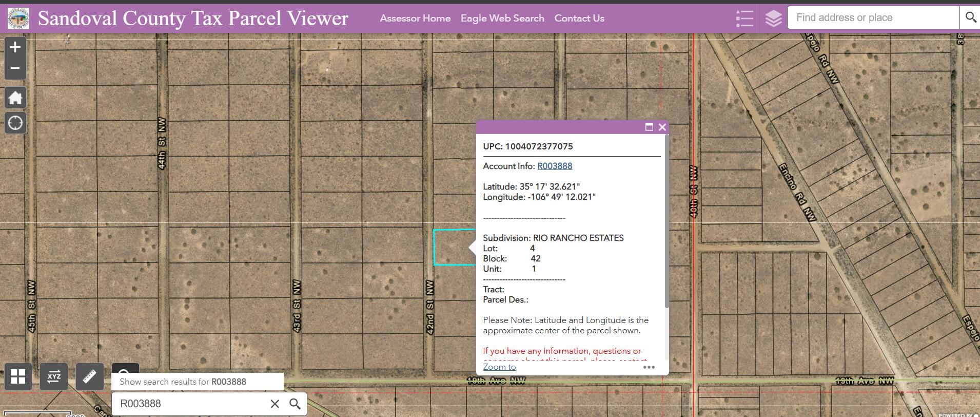This screenshot has height=417, width=980.
Task: Open account R003888 link in popup
Action: coord(555,166)
